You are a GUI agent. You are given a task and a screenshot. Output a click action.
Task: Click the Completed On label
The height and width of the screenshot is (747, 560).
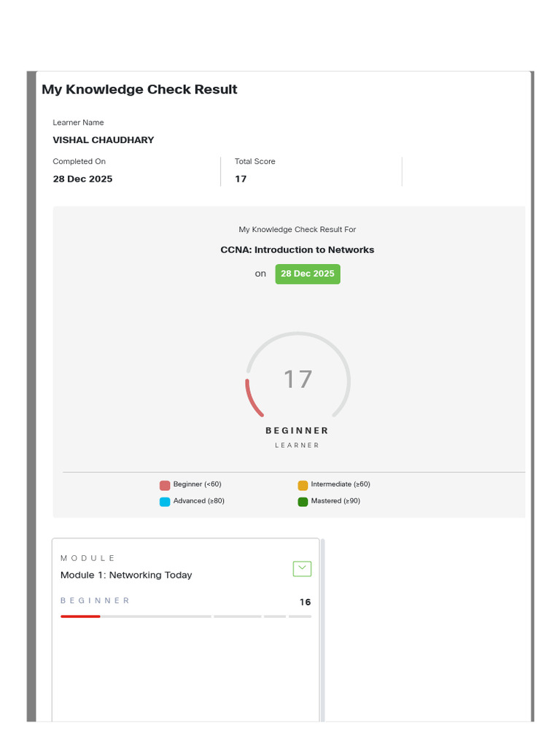79,161
